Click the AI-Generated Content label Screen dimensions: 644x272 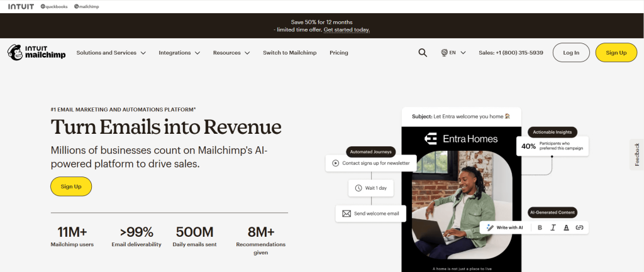tap(552, 212)
